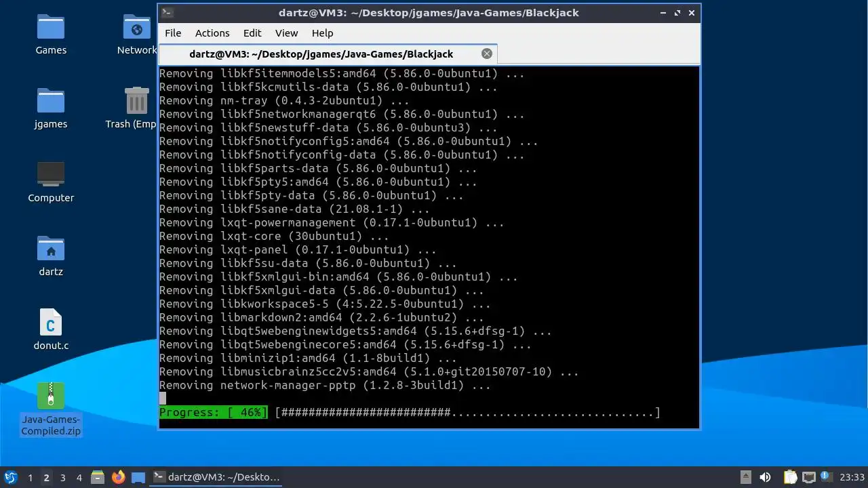Click the line 'Removing libqt5webenginecore5:amd64'
The height and width of the screenshot is (488, 868).
(x=345, y=344)
